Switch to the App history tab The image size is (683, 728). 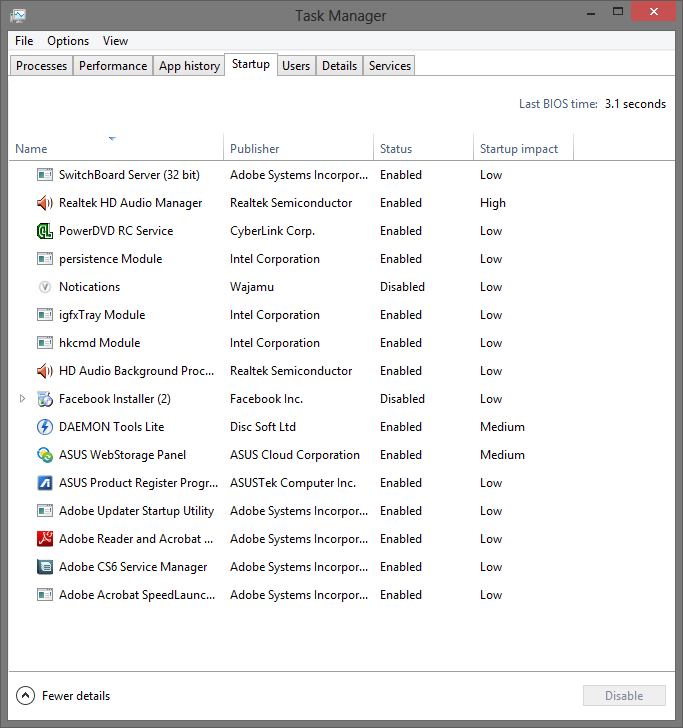coord(189,66)
